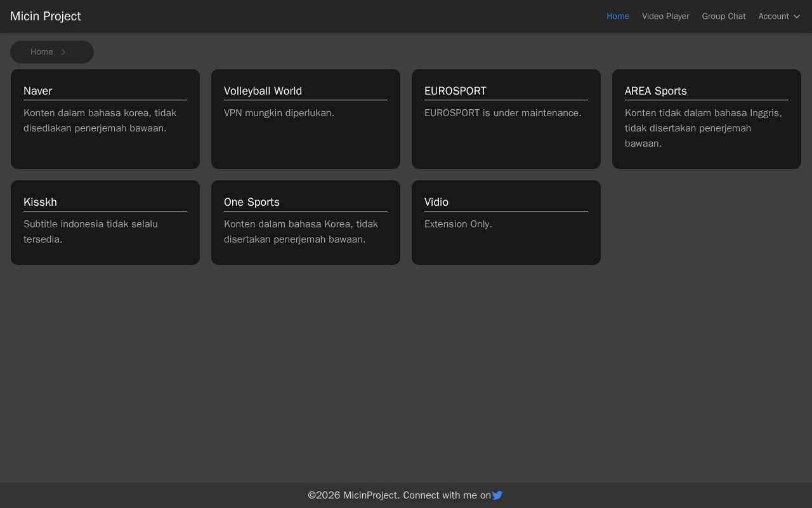Open the Naver card title
Screen dimensions: 812x508
click(x=37, y=91)
